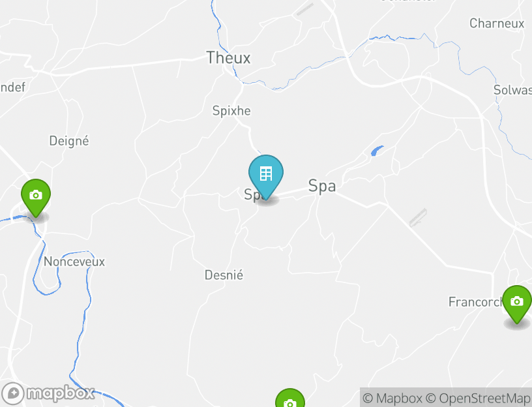
Task: Click the large Spa town label
Action: 322,187
